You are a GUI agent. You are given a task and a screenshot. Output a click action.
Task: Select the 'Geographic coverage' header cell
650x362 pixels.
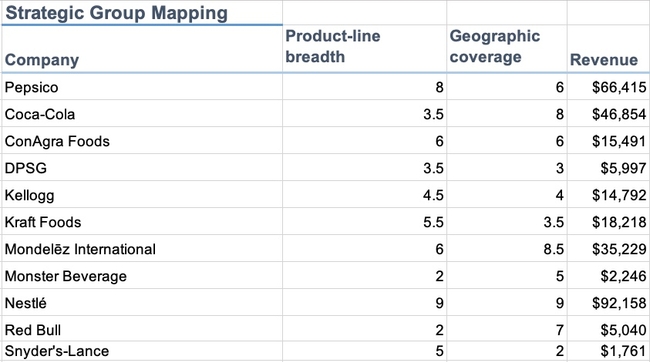click(x=507, y=49)
